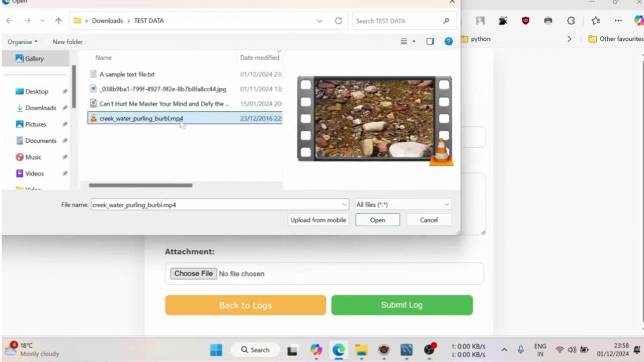The height and width of the screenshot is (362, 644).
Task: Go up one folder level
Action: pyautogui.click(x=58, y=21)
